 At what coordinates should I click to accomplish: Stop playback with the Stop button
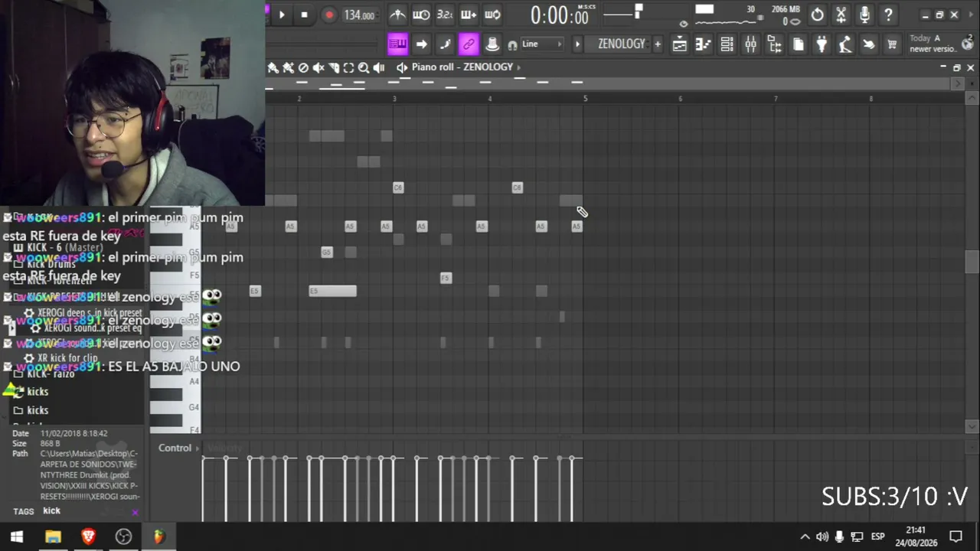pos(305,15)
